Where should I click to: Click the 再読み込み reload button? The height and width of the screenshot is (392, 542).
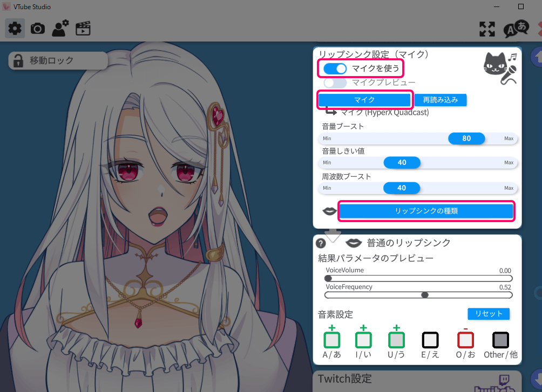(x=441, y=100)
